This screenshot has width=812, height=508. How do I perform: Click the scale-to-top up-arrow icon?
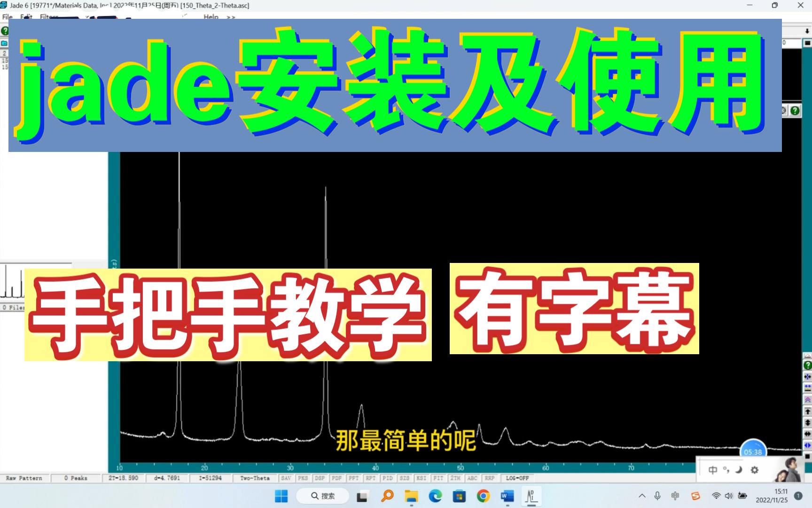[x=807, y=411]
